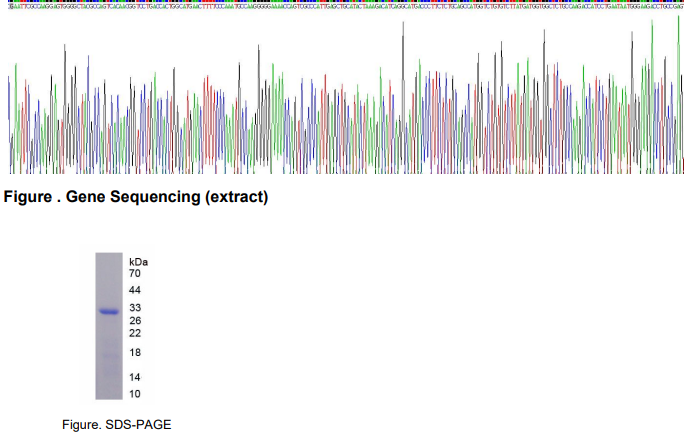Click the 10 kDa marker label

pyautogui.click(x=135, y=394)
